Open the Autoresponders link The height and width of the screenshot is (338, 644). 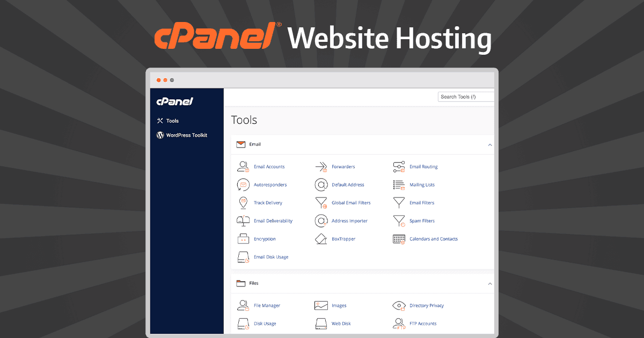click(x=270, y=185)
